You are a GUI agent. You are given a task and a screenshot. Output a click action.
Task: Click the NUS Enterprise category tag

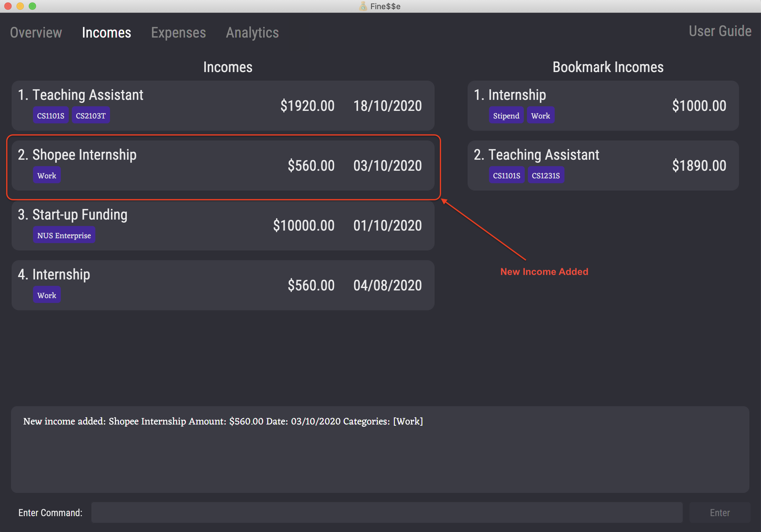(63, 235)
